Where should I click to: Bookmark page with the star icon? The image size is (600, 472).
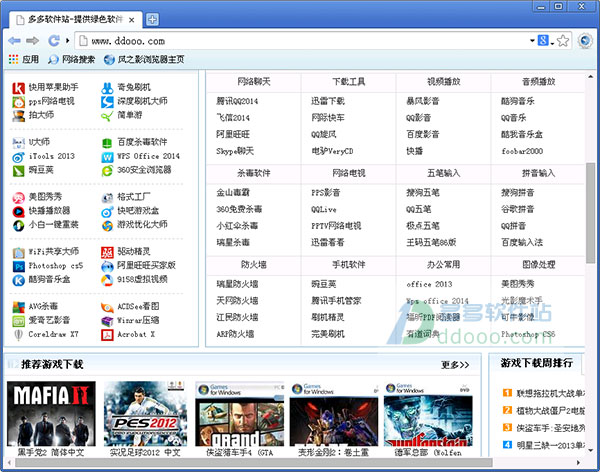563,41
